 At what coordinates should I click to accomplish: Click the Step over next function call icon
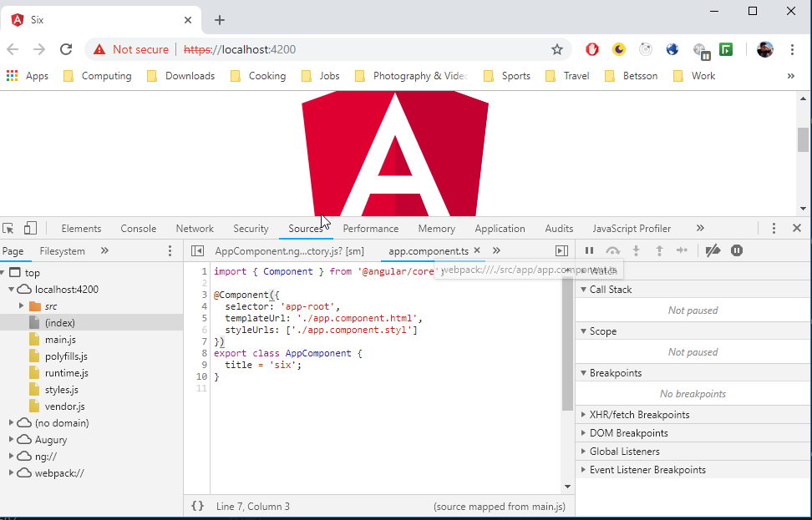(x=612, y=250)
